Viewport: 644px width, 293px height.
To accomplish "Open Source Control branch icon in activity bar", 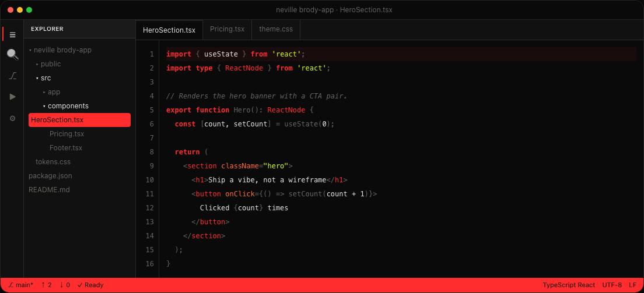I will click(13, 76).
